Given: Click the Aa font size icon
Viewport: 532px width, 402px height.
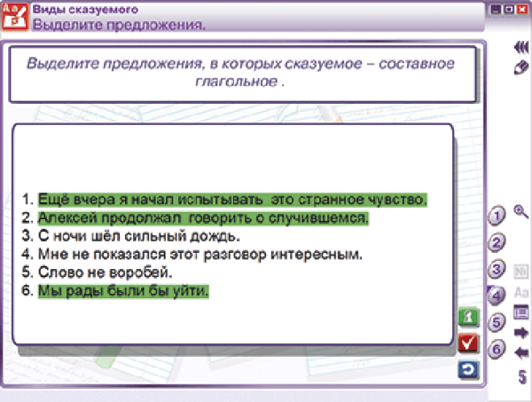Looking at the screenshot, I should point(521,292).
